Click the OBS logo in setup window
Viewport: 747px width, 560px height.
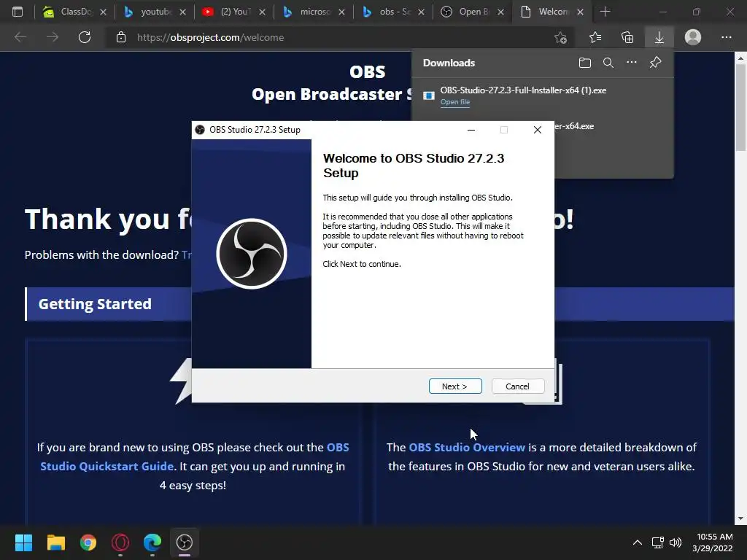click(x=252, y=254)
